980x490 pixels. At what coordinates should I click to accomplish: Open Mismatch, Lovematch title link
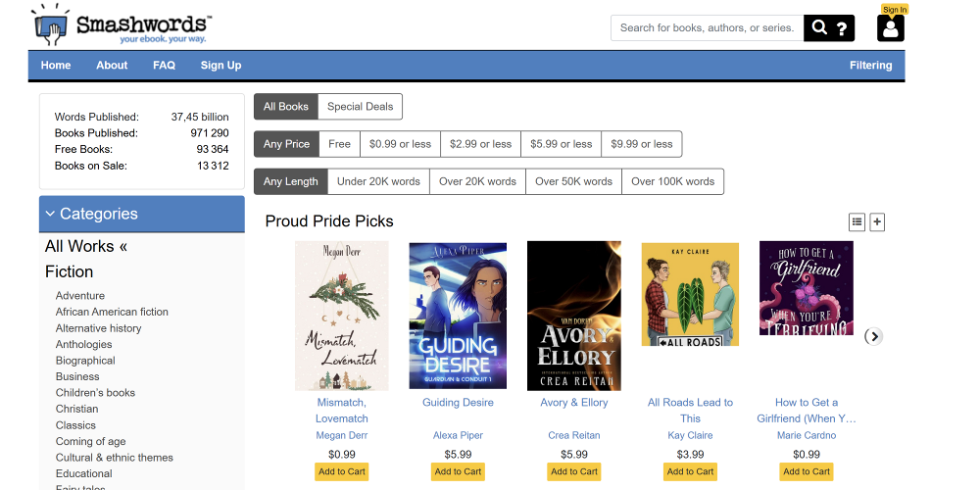point(342,411)
